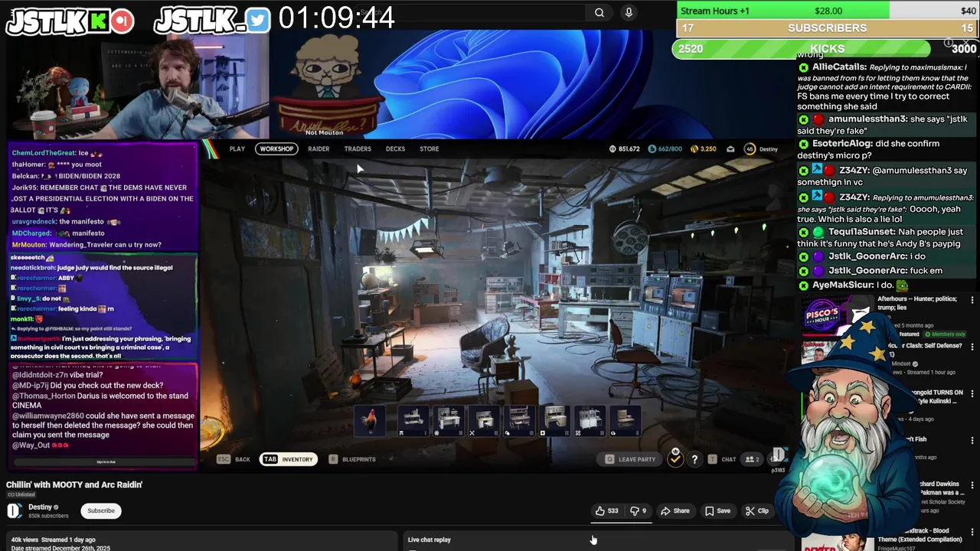Click the Stream Hours $28.00 progress bar
This screenshot has height=551, width=980.
828,11
